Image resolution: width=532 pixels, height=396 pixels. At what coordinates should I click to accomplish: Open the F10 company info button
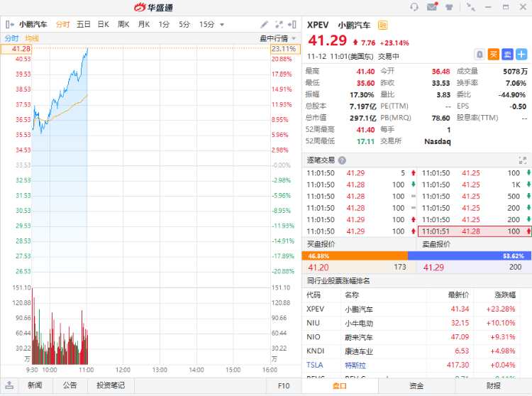pyautogui.click(x=284, y=386)
